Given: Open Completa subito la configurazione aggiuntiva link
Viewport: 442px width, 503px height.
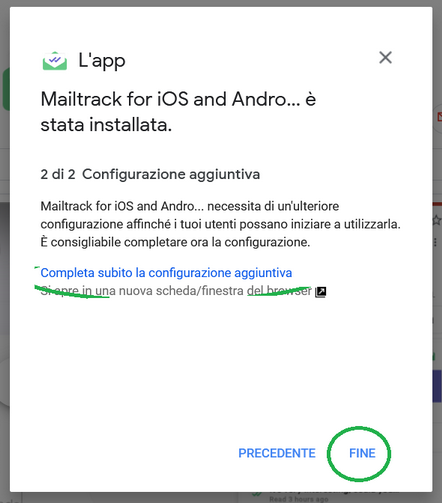Looking at the screenshot, I should click(x=166, y=273).
